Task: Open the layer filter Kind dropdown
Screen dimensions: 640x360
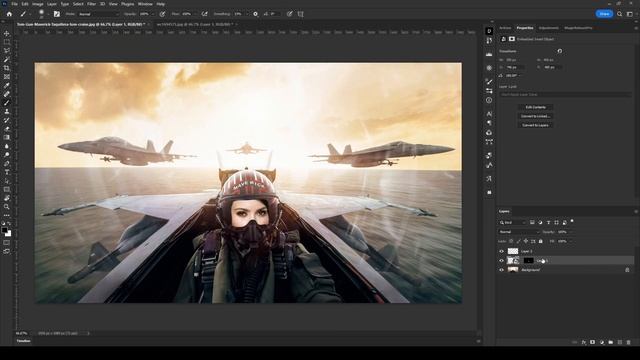Action: click(x=513, y=222)
